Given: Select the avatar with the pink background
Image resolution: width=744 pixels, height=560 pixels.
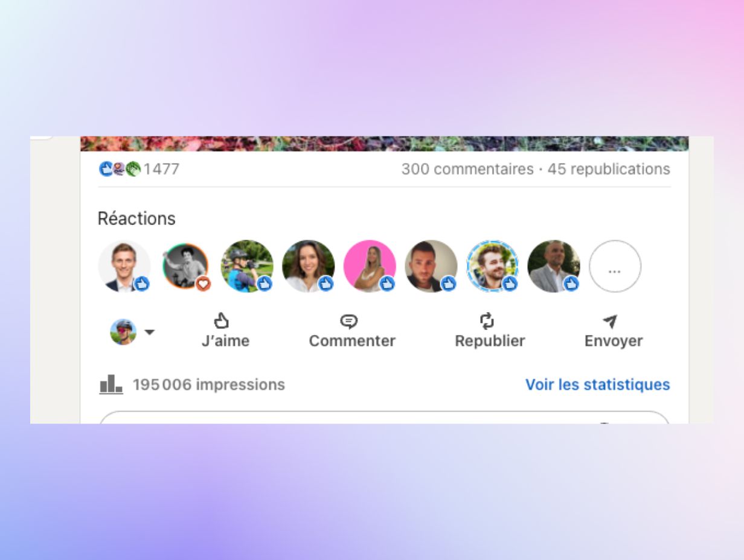Looking at the screenshot, I should click(370, 266).
